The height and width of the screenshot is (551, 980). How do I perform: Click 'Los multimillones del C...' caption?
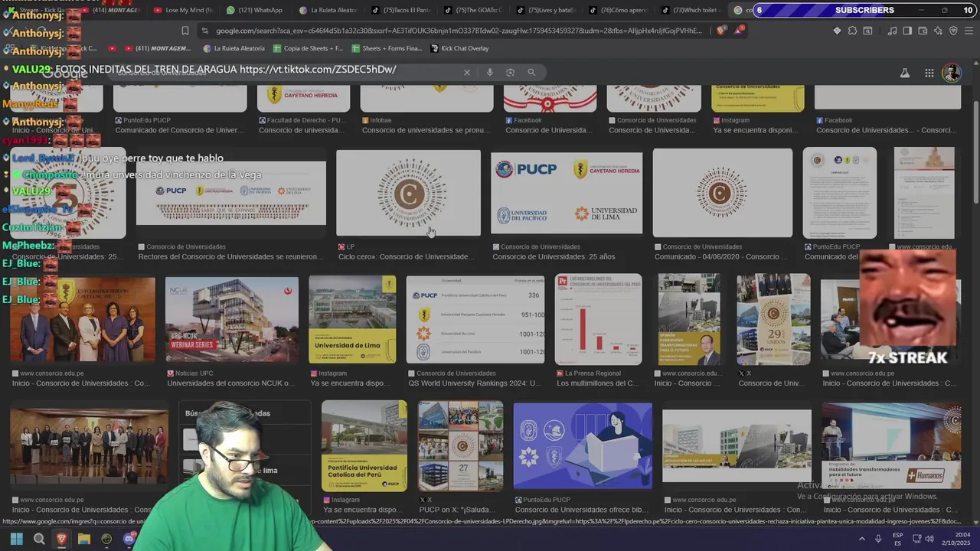598,383
